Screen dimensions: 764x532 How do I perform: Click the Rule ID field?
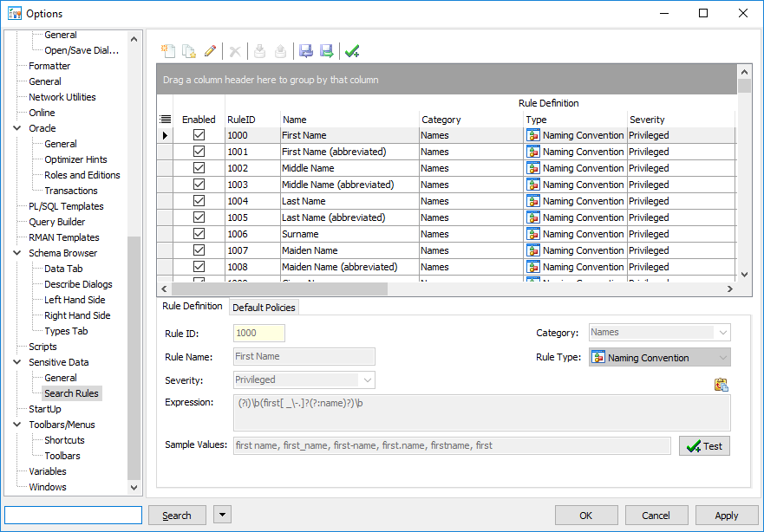[x=258, y=333]
